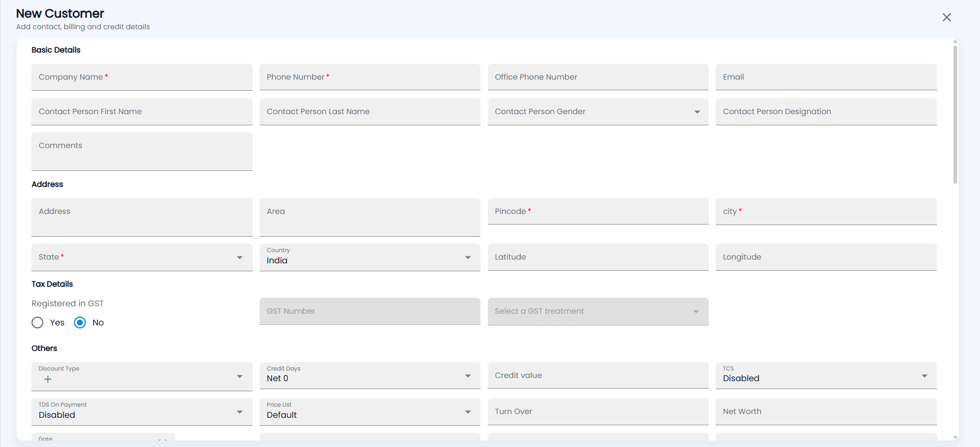Expand the State dropdown
Image resolution: width=980 pixels, height=447 pixels.
click(x=142, y=257)
